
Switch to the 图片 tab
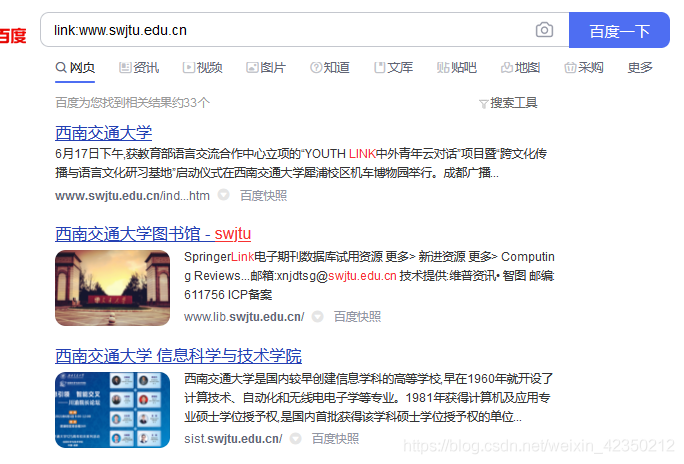pos(266,68)
